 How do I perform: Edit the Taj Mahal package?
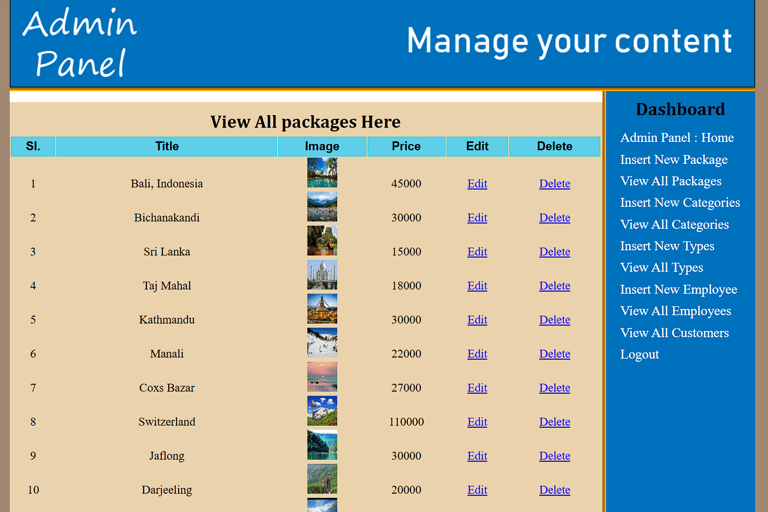[477, 286]
